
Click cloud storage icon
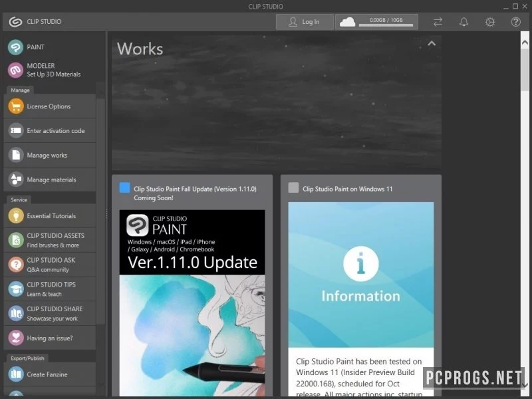347,22
